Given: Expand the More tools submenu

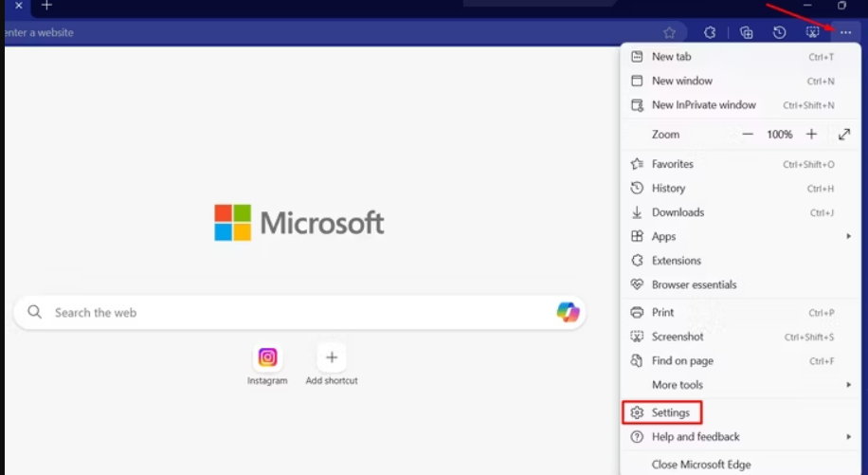Looking at the screenshot, I should pyautogui.click(x=848, y=385).
